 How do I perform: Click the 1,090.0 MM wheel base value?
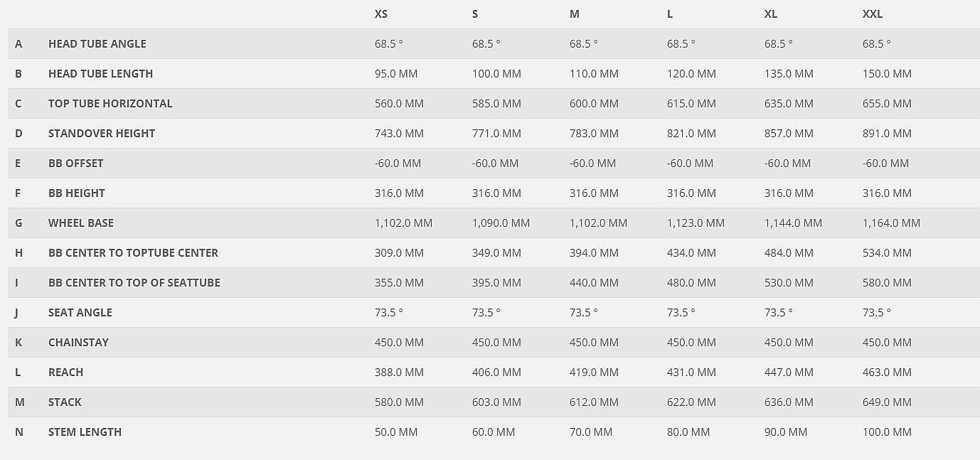tap(501, 223)
